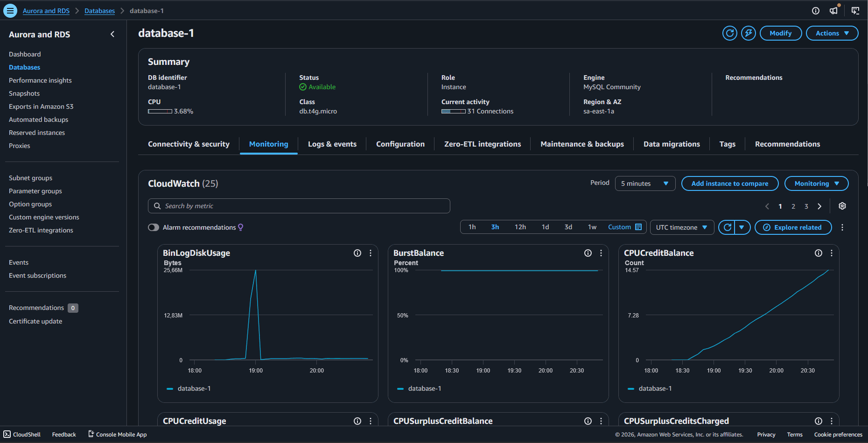Collapse the Aurora and RDS sidebar
Image resolution: width=868 pixels, height=443 pixels.
[112, 34]
